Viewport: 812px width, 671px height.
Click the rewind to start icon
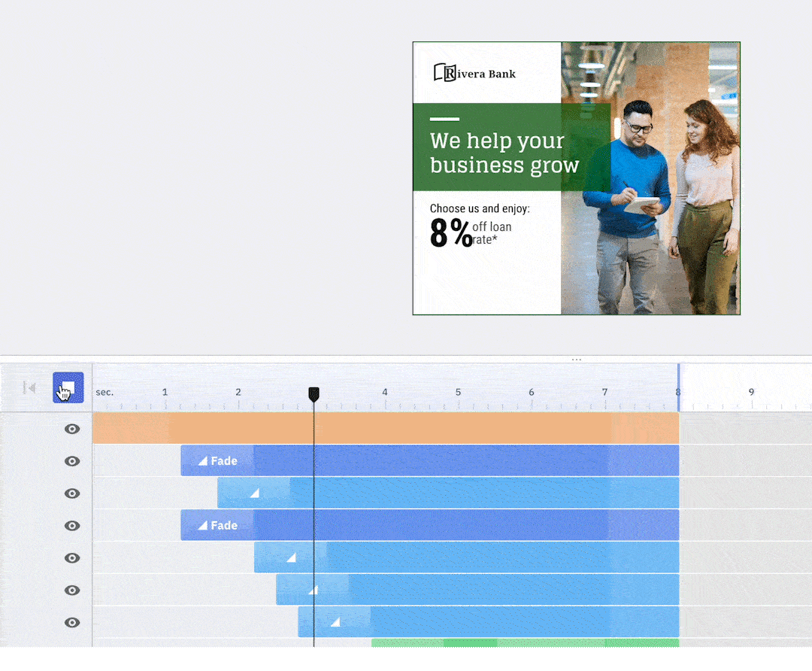[x=29, y=387]
